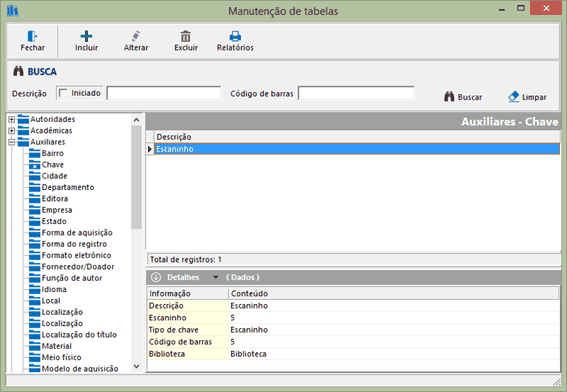Click Biblioteca value in details table
The image size is (567, 392).
[x=248, y=354]
